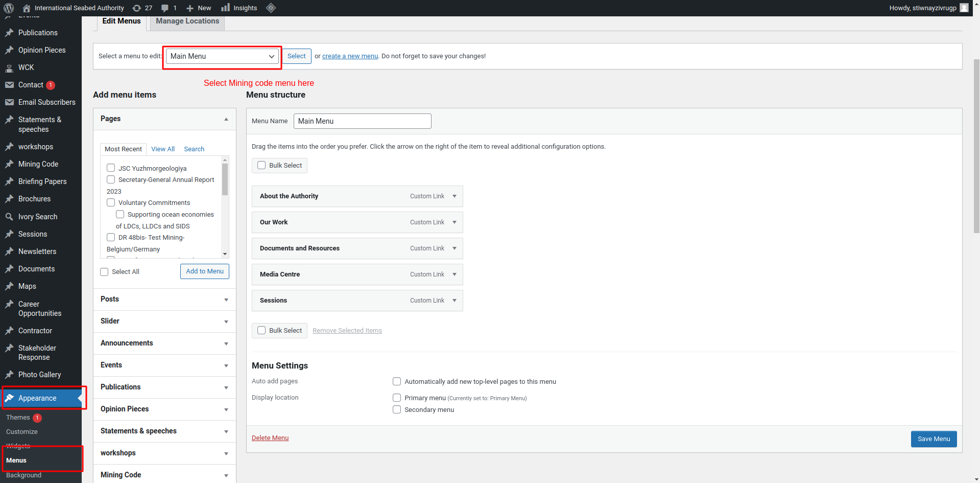Click the pages list scroll down arrow
The height and width of the screenshot is (483, 980).
click(x=225, y=254)
